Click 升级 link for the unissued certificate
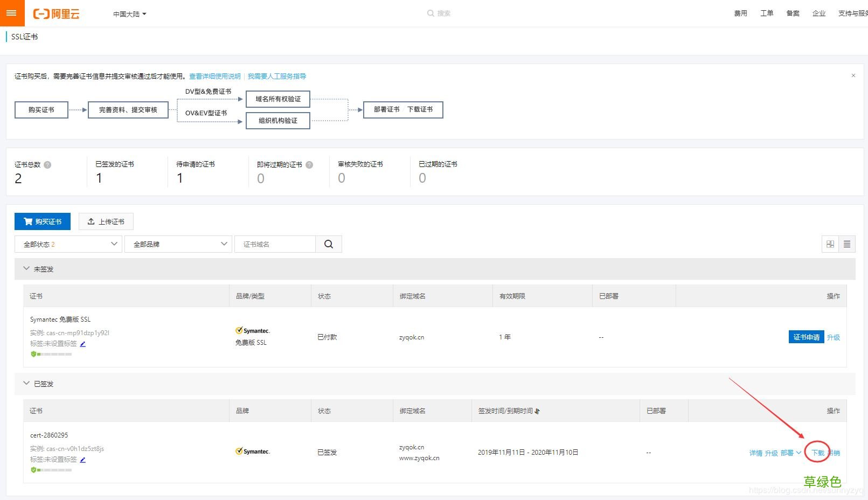Screen dimensions: 868x500 click(834, 337)
